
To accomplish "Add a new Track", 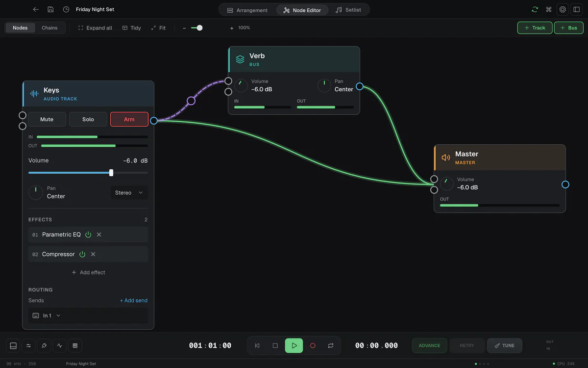I will [535, 28].
